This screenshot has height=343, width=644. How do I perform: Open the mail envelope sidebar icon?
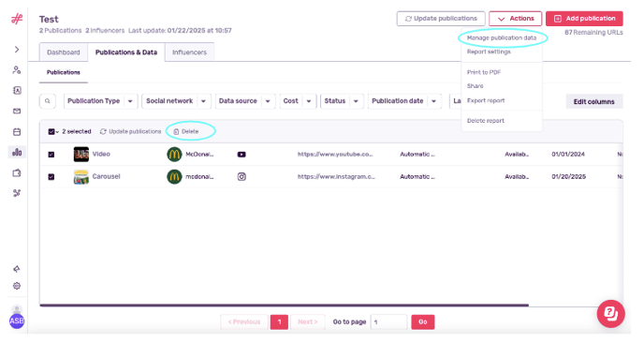(17, 111)
